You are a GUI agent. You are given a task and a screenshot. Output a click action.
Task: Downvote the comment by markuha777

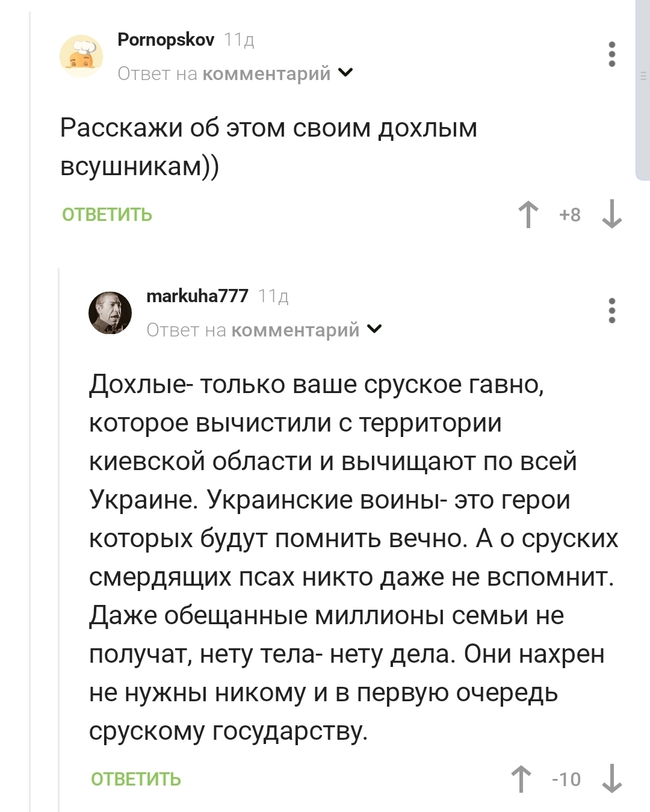pos(611,779)
